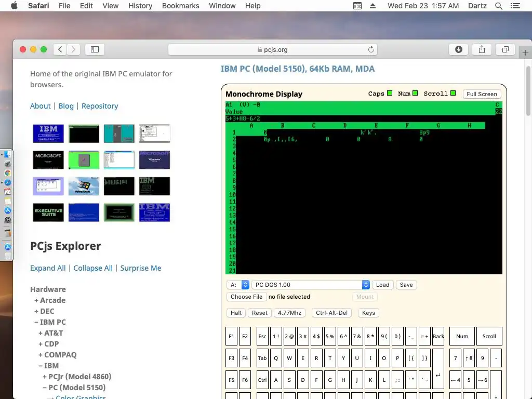Toggle the Scroll lock indicator light
The width and height of the screenshot is (532, 399).
point(453,94)
